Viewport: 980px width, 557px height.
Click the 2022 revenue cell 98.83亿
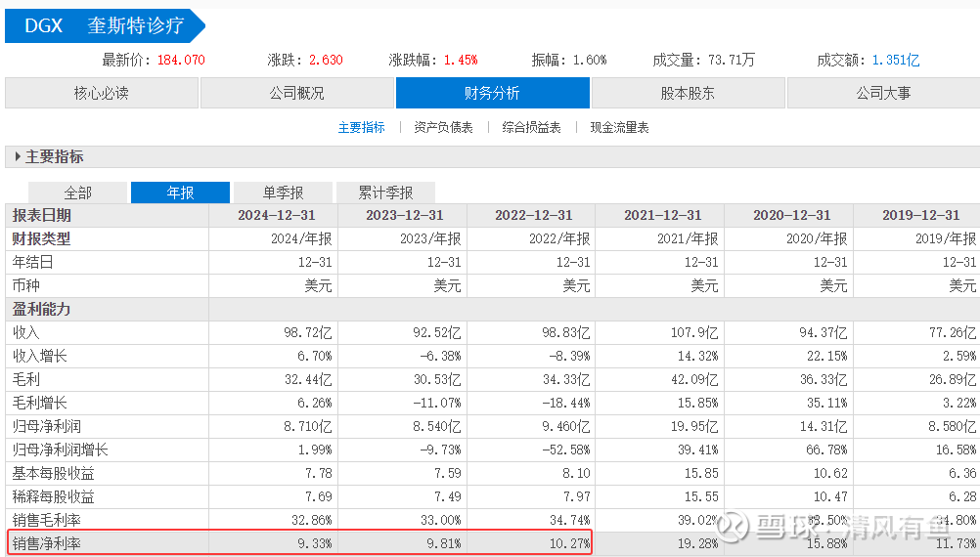565,333
